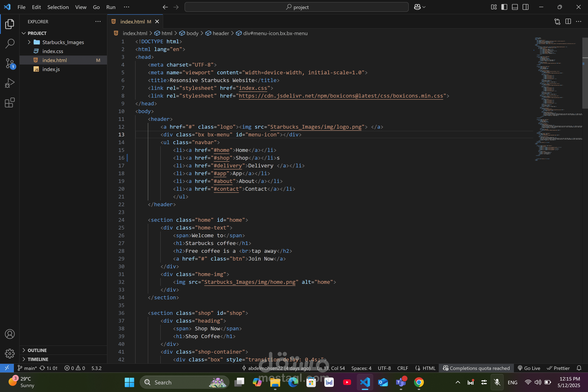The width and height of the screenshot is (588, 392).
Task: Click Open Changes icon in editor toolbar
Action: pos(557,21)
